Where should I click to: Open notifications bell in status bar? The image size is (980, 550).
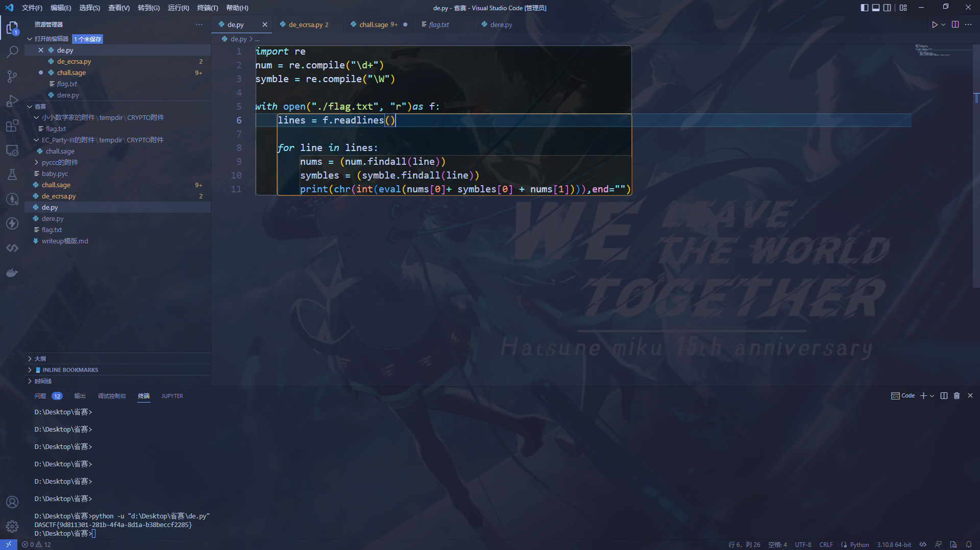tap(969, 544)
